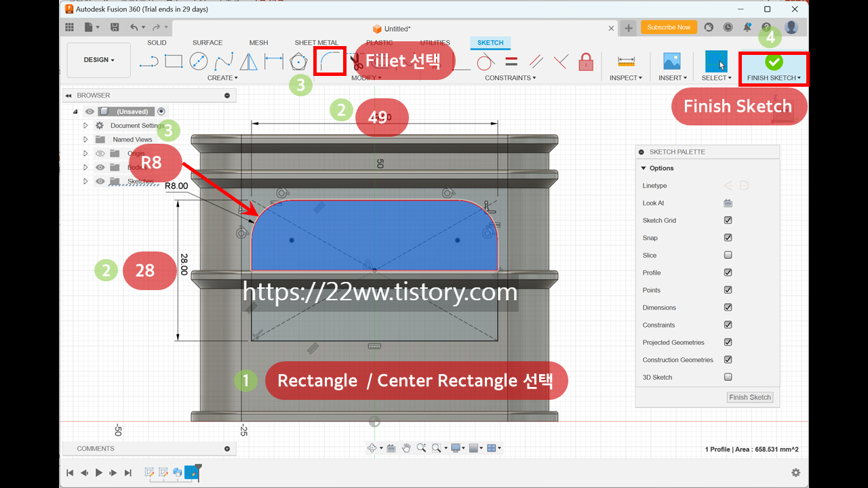Open Display Settings dropdown in navigation bar
The image size is (868, 488).
click(458, 448)
